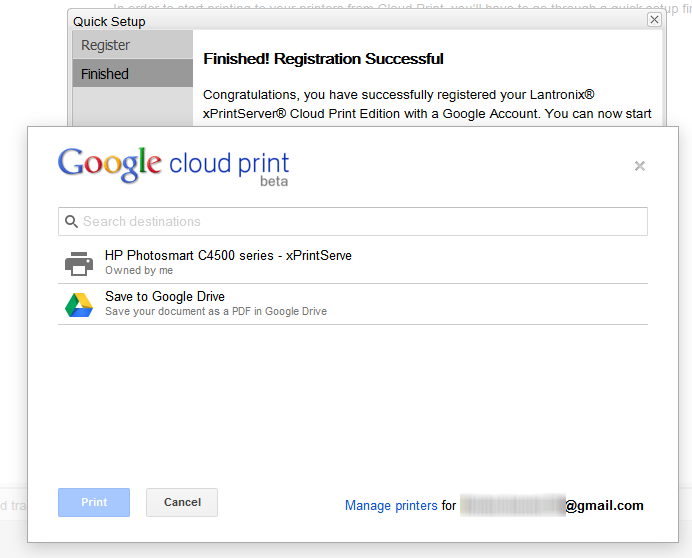This screenshot has width=692, height=558.
Task: Click 'Save your document as a PDF' text
Action: click(x=216, y=311)
